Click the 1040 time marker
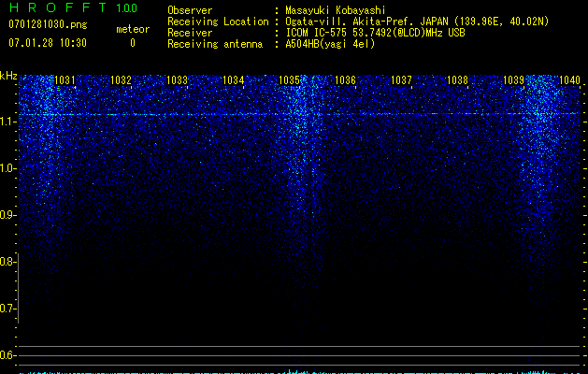 click(569, 80)
